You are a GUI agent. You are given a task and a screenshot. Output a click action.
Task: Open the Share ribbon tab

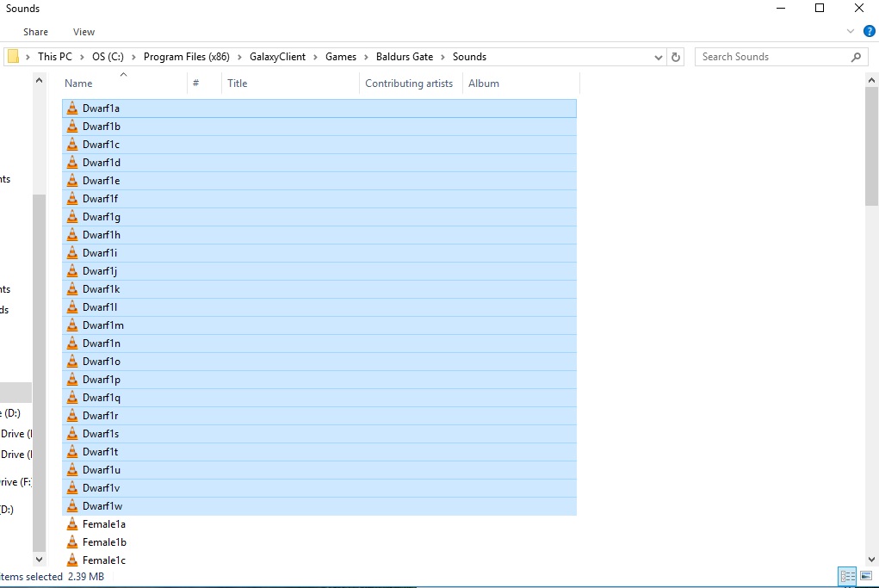coord(35,32)
